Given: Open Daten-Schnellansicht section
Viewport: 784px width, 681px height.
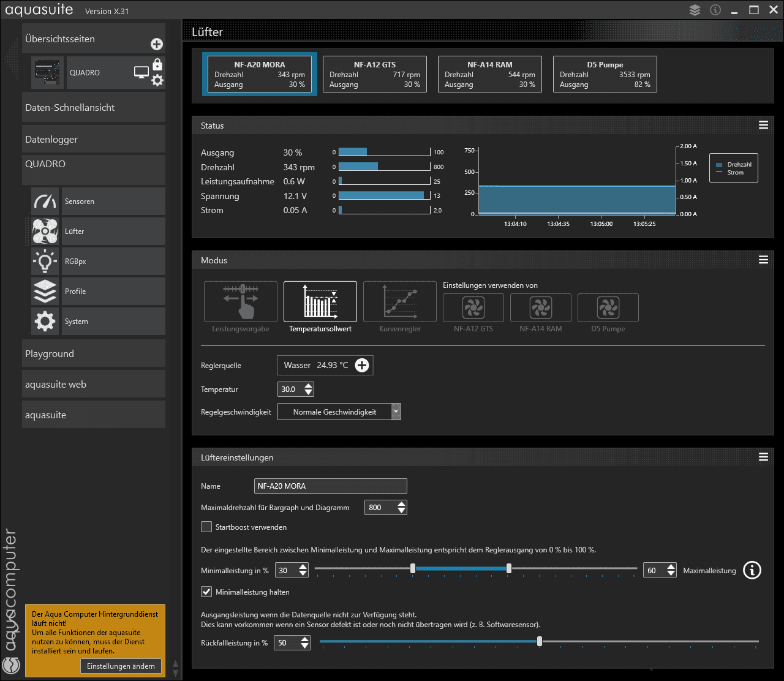Looking at the screenshot, I should pyautogui.click(x=94, y=107).
